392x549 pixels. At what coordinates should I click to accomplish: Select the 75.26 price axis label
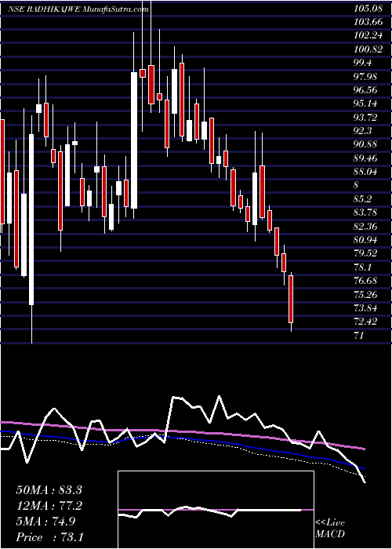tap(366, 295)
